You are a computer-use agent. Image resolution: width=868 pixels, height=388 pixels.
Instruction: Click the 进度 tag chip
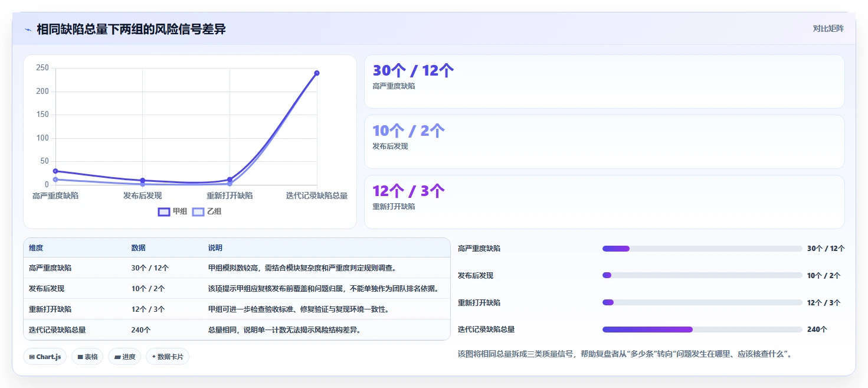[125, 357]
